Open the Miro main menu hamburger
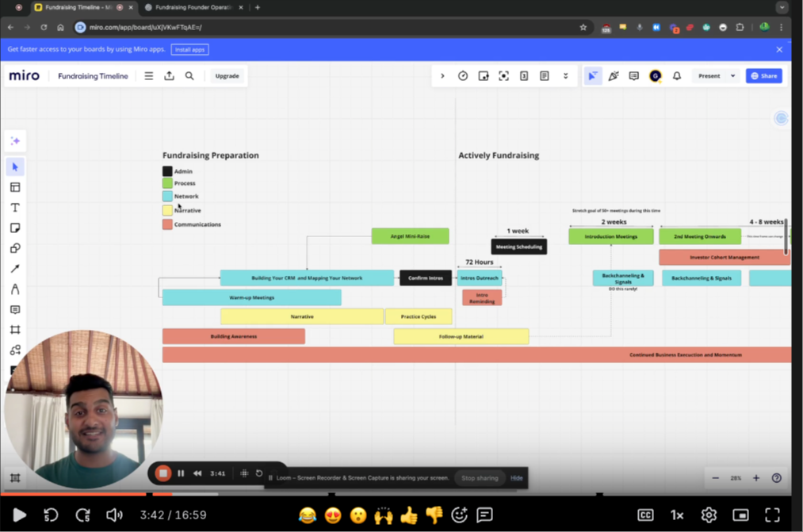 [148, 76]
